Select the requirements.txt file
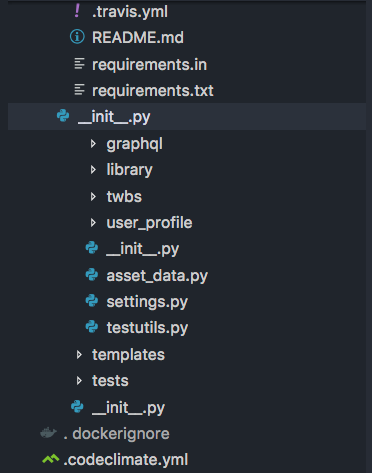Viewport: 372px width, 473px height. click(153, 91)
